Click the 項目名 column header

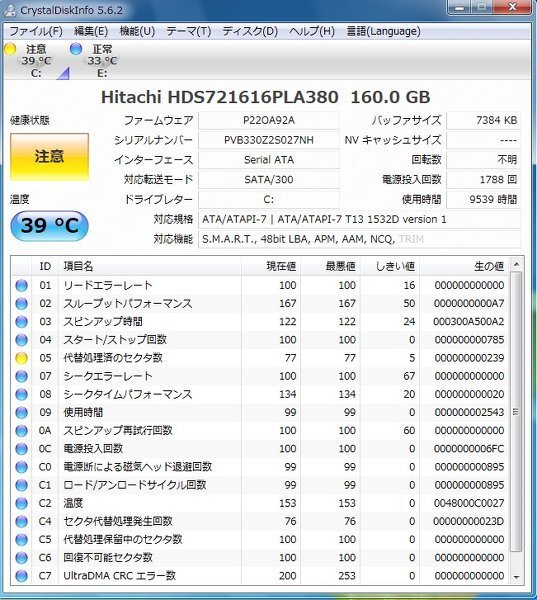(150, 266)
